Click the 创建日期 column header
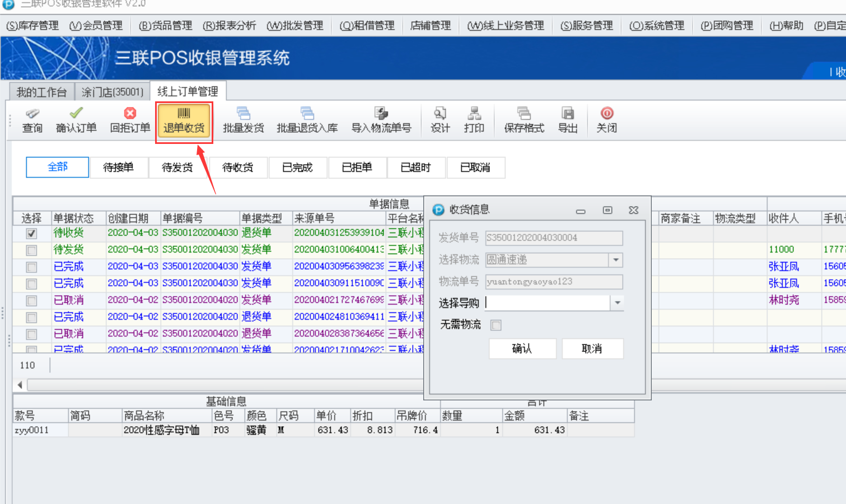 133,218
